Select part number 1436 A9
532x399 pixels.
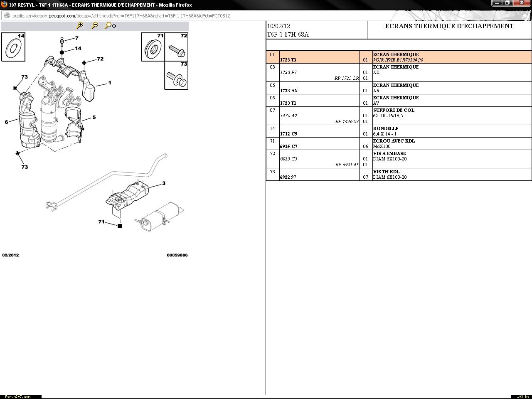(288, 116)
